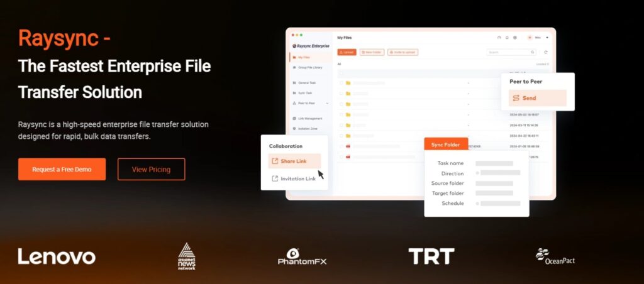This screenshot has width=644, height=284.
Task: Open the user account dropdown arrow
Action: [x=547, y=38]
